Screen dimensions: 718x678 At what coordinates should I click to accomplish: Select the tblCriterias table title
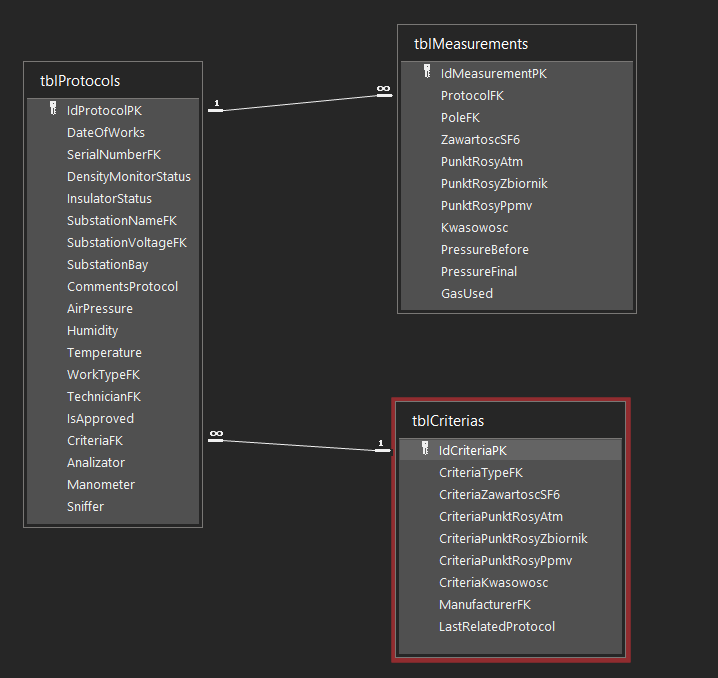[x=448, y=421]
